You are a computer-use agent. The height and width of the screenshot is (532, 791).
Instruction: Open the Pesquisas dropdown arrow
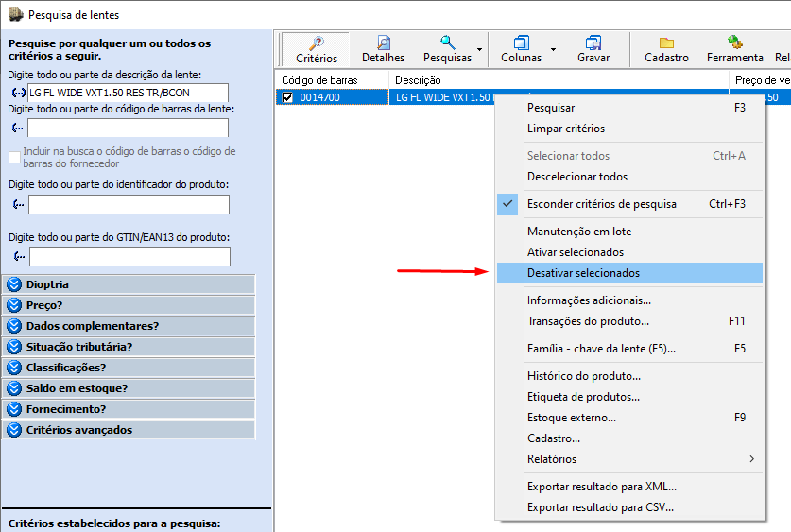[x=480, y=48]
